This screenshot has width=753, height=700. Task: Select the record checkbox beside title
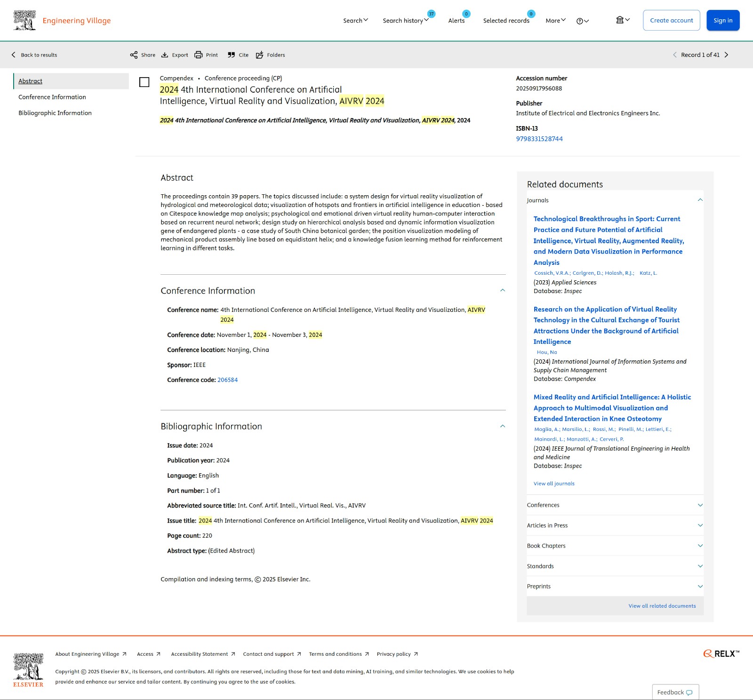[144, 82]
